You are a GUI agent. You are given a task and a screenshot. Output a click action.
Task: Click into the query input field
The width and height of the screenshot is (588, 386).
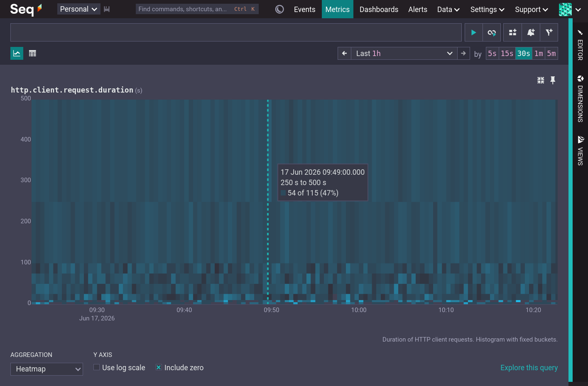tap(236, 32)
